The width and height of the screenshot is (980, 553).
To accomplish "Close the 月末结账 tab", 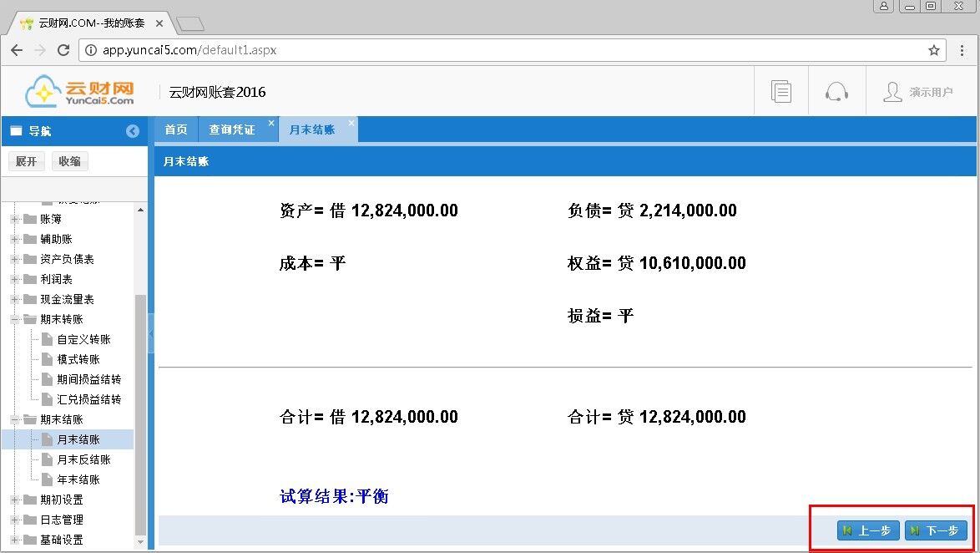I will 351,124.
